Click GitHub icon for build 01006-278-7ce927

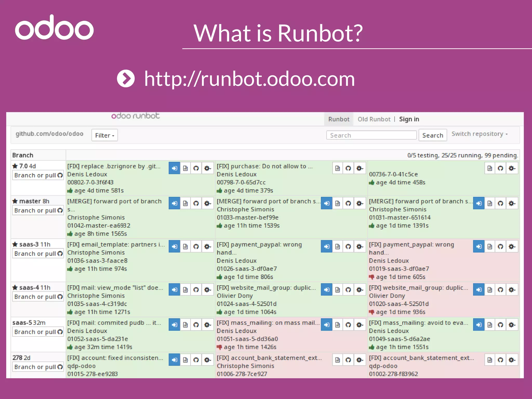[348, 360]
